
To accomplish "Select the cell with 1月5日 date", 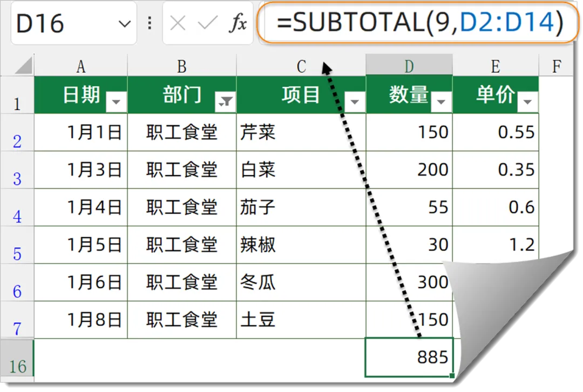I will point(80,245).
